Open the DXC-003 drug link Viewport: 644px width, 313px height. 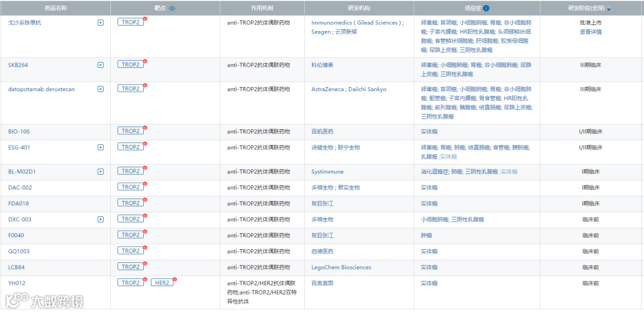(x=20, y=219)
